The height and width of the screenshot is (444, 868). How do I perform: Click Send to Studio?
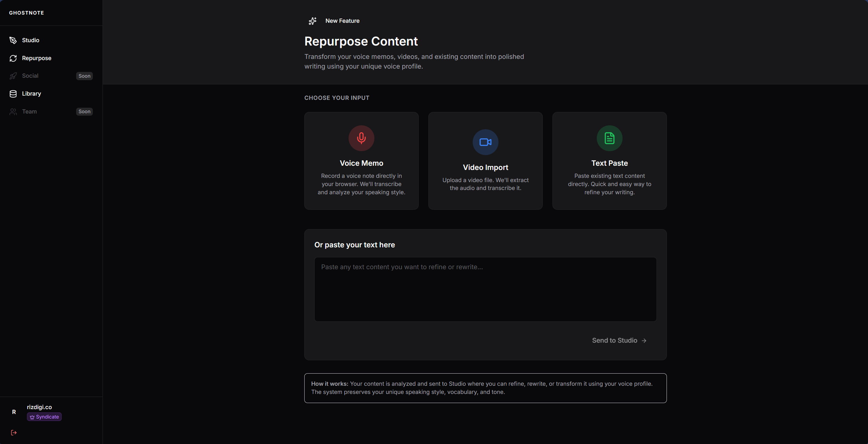(619, 340)
